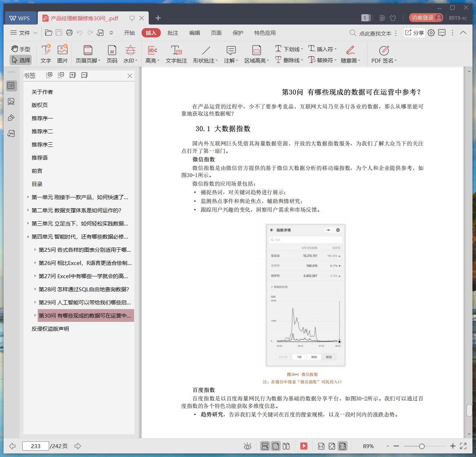
Task: Open settings gear icon in top bar
Action: pyautogui.click(x=431, y=33)
